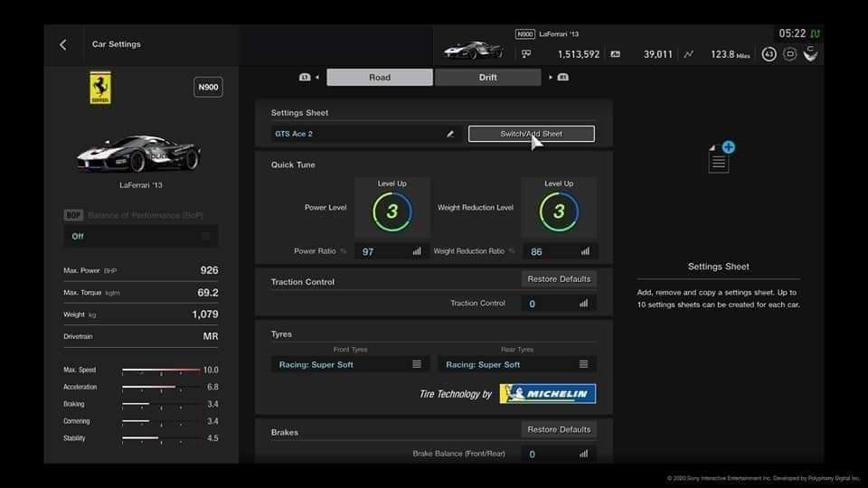The height and width of the screenshot is (488, 868).
Task: Click the car thumbnail in the top bar
Action: pyautogui.click(x=473, y=50)
